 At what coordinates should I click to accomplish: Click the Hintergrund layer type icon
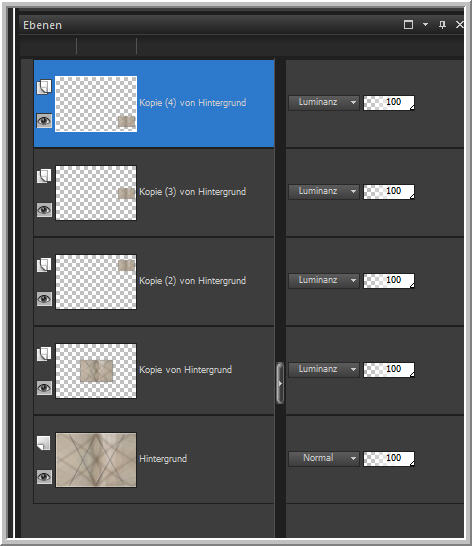(44, 443)
